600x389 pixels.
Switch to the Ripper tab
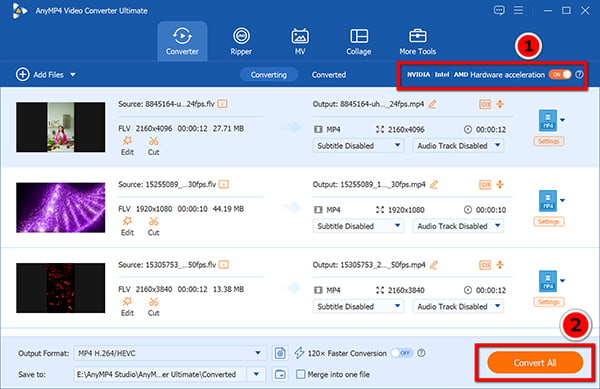(241, 41)
